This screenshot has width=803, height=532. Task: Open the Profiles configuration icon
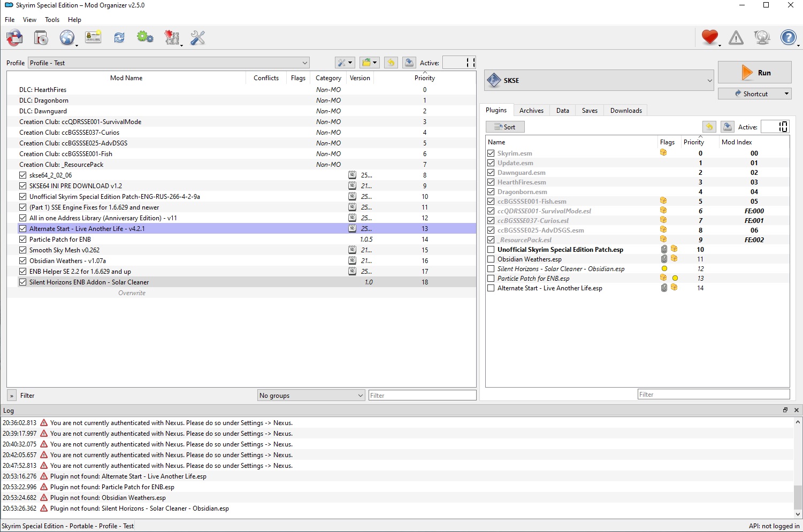93,37
